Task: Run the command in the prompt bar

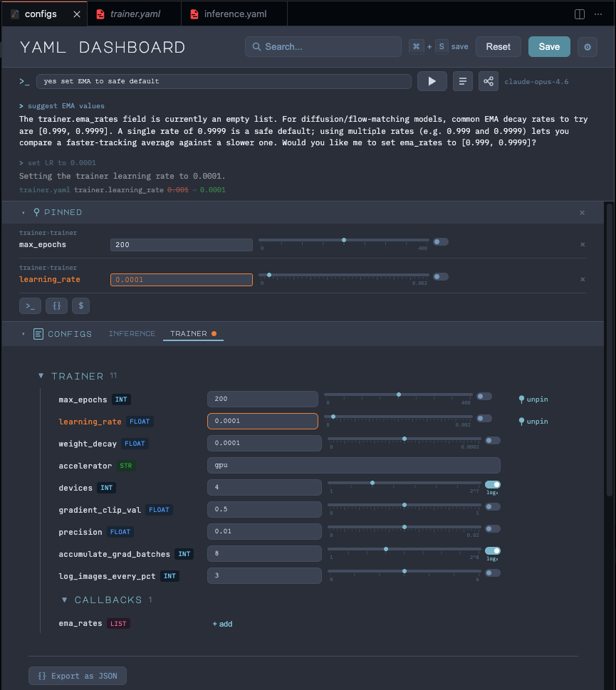Action: (x=432, y=81)
